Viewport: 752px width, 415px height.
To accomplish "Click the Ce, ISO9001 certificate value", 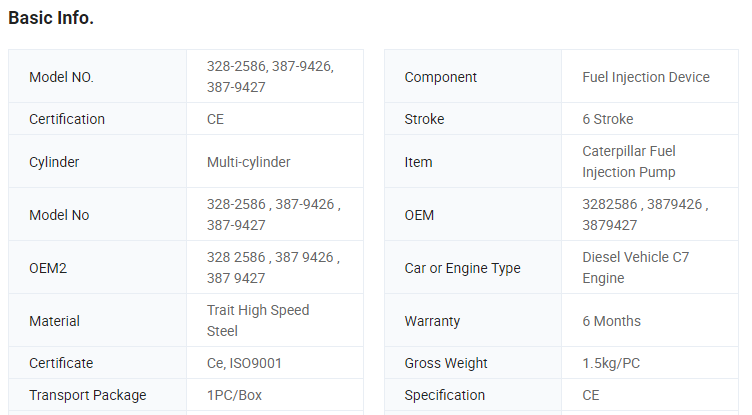I will point(244,363).
